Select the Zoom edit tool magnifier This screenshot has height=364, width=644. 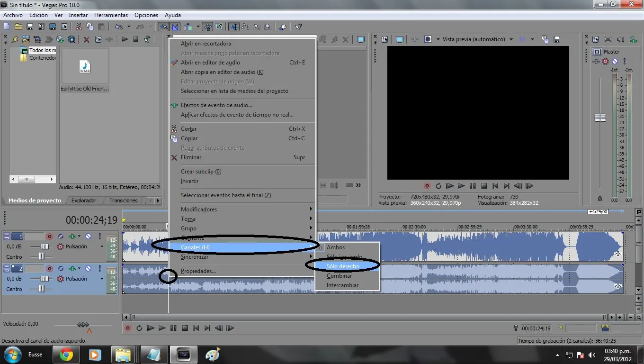[268, 27]
